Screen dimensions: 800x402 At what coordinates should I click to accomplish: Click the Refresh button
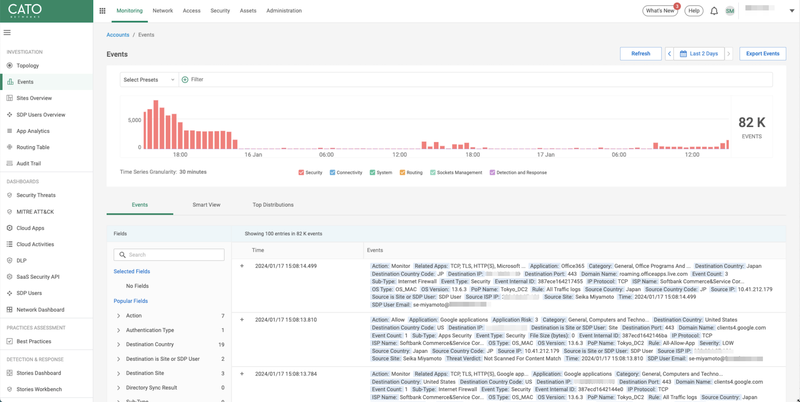(640, 54)
